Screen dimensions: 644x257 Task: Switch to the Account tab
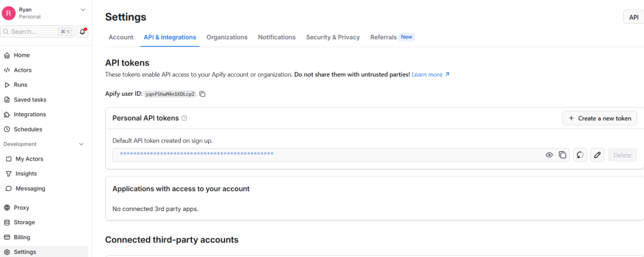[x=121, y=37]
